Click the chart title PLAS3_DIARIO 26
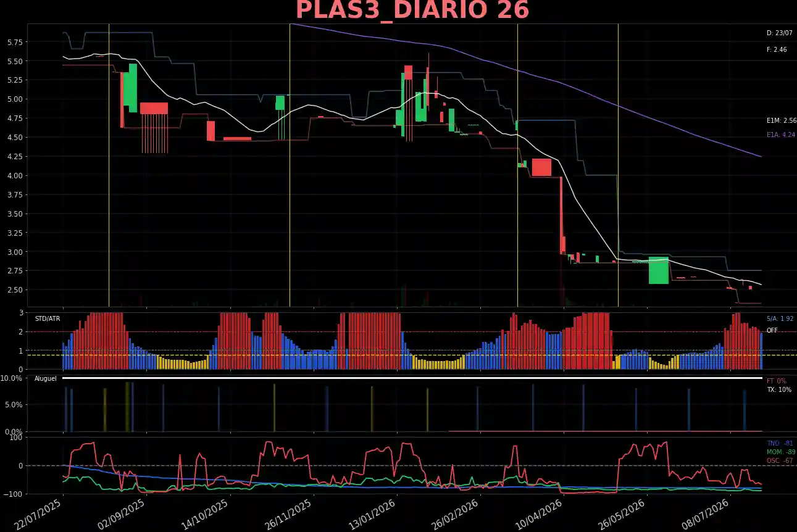Image resolution: width=797 pixels, height=532 pixels. coord(412,10)
